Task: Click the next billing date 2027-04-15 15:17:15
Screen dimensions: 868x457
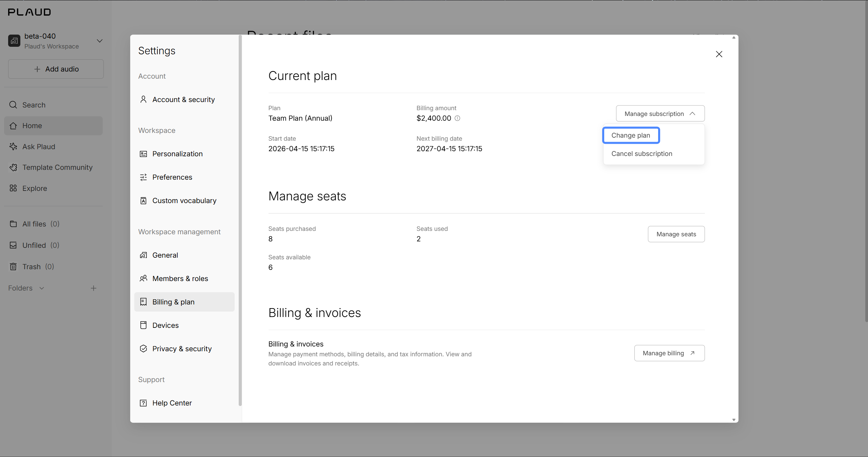Action: point(449,149)
